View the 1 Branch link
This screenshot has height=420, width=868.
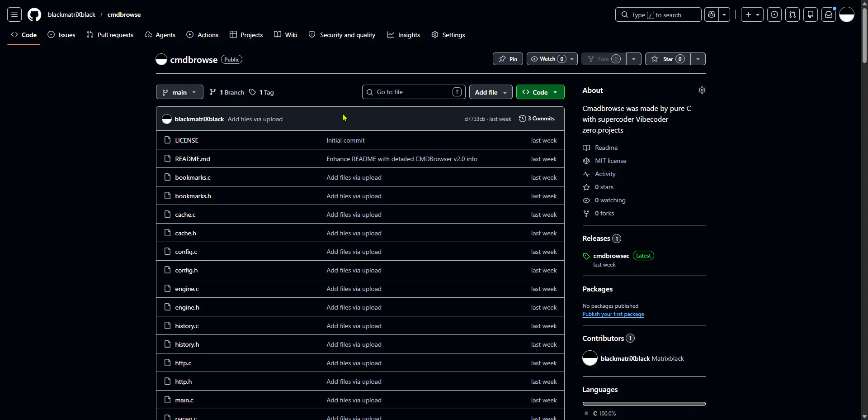pyautogui.click(x=227, y=92)
